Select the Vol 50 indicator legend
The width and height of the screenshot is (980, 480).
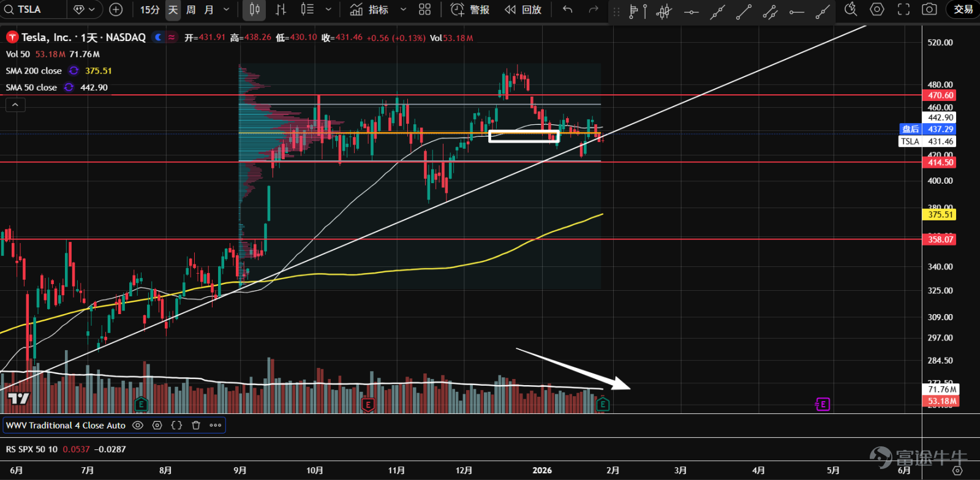coord(18,54)
